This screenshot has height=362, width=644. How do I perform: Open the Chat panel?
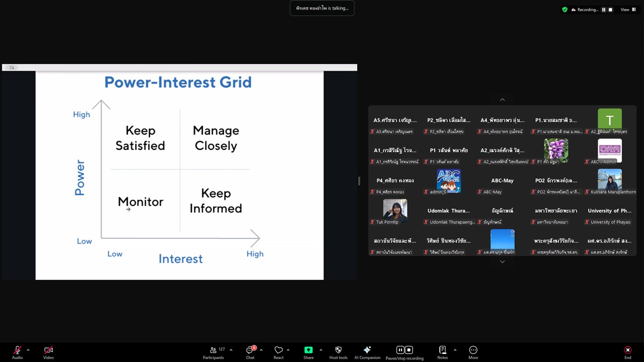tap(250, 352)
